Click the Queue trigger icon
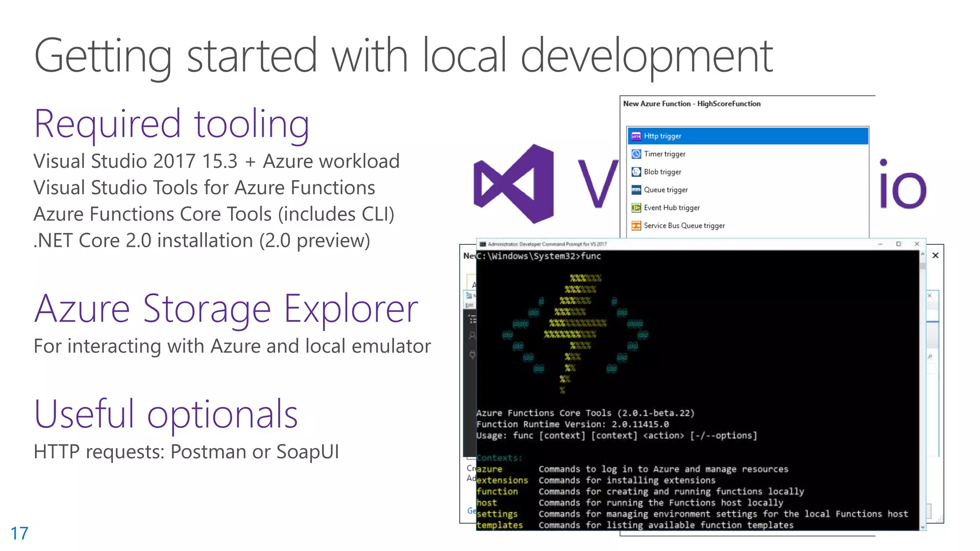Image resolution: width=980 pixels, height=551 pixels. (636, 190)
